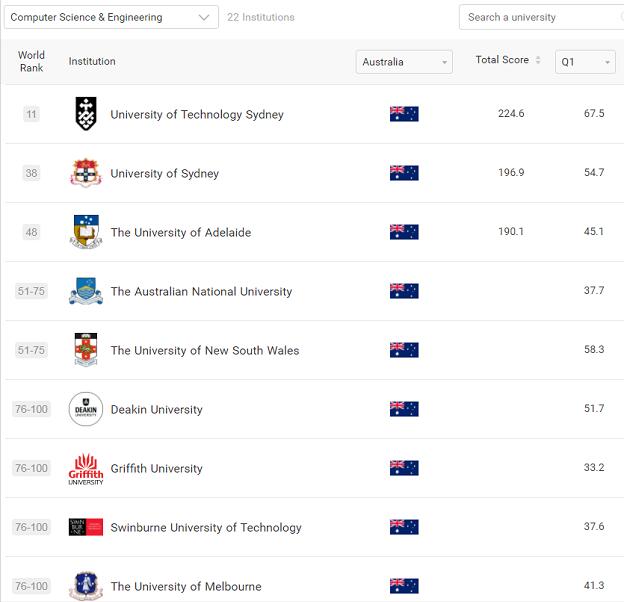This screenshot has height=602, width=624.
Task: Click the Australian National University logo
Action: click(86, 291)
